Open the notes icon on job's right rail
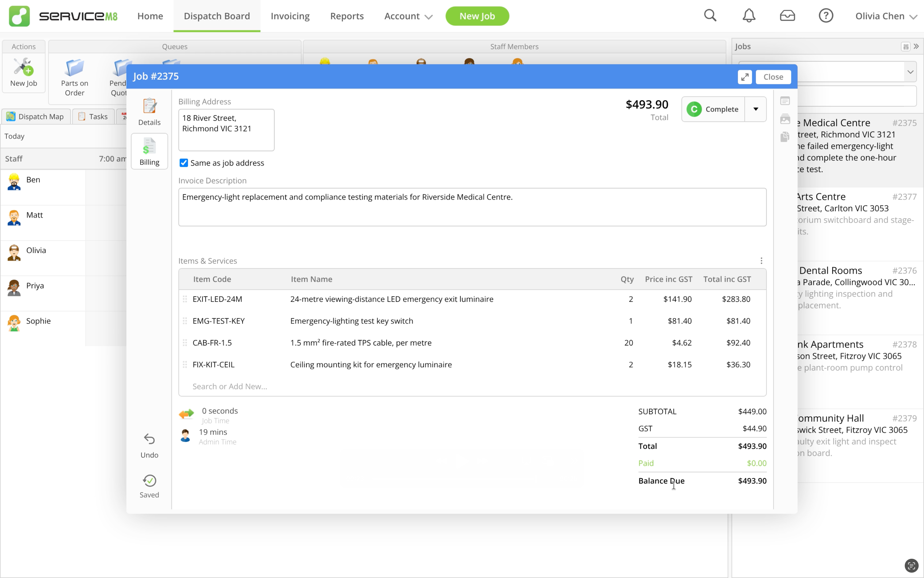 click(x=785, y=101)
